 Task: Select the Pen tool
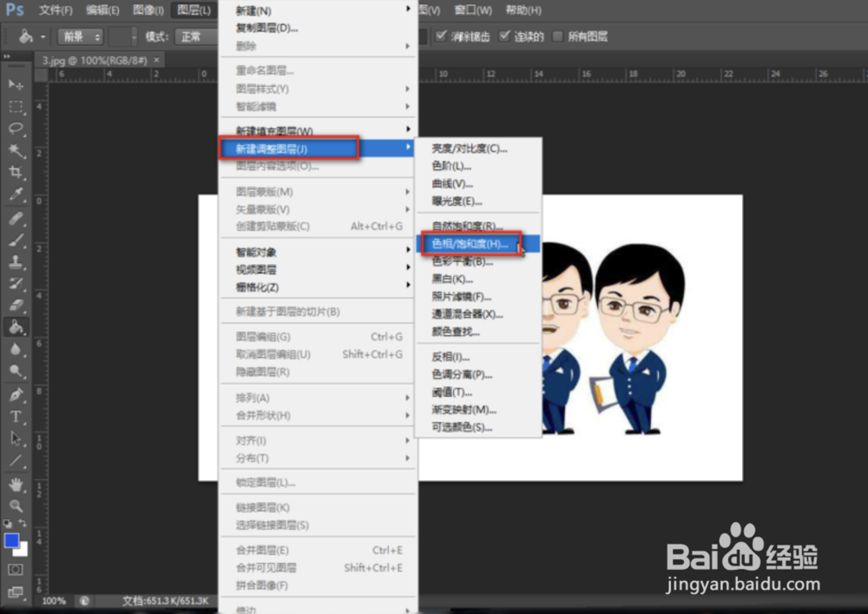pos(16,395)
